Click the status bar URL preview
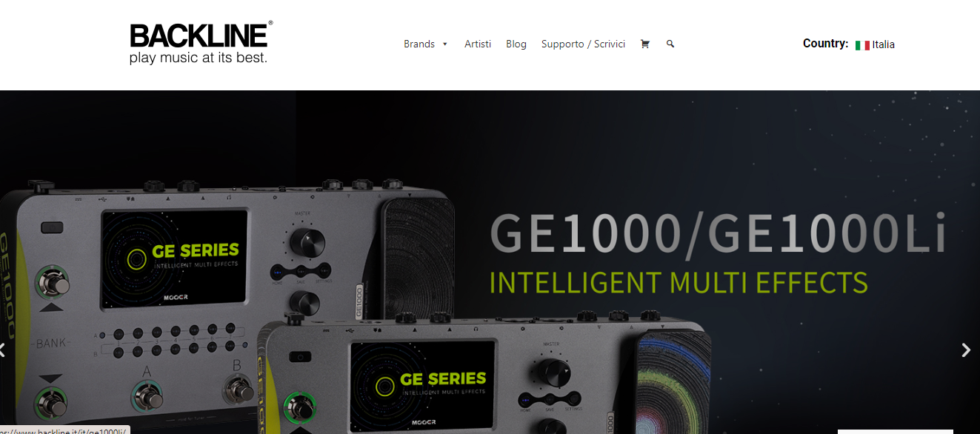Image resolution: width=980 pixels, height=434 pixels. click(65, 430)
